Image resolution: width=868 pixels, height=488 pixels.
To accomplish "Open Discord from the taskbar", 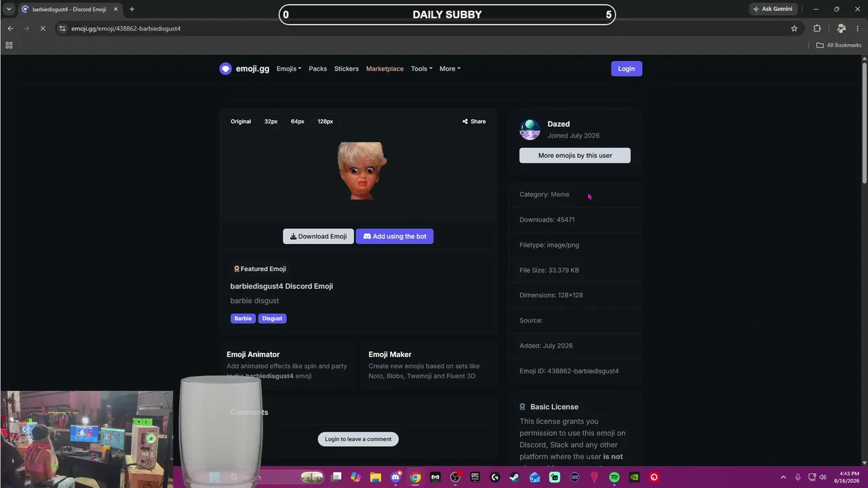I will [x=395, y=477].
